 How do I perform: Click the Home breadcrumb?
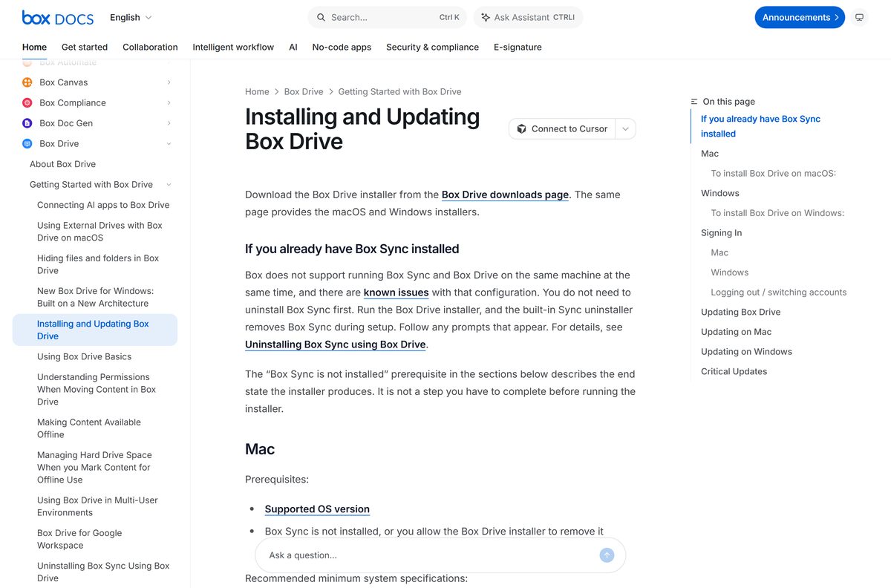click(x=257, y=91)
